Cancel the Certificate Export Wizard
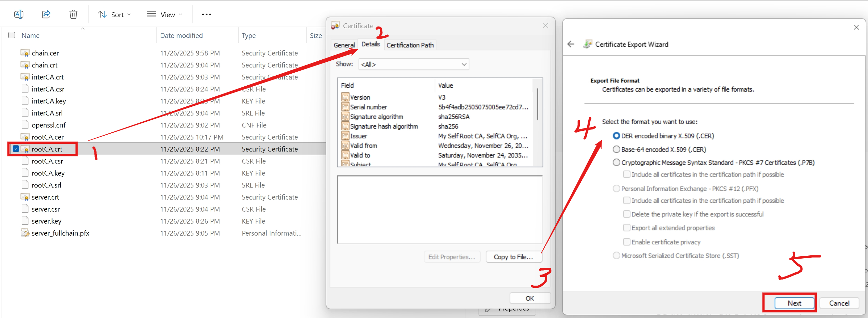This screenshot has height=318, width=868. click(839, 303)
